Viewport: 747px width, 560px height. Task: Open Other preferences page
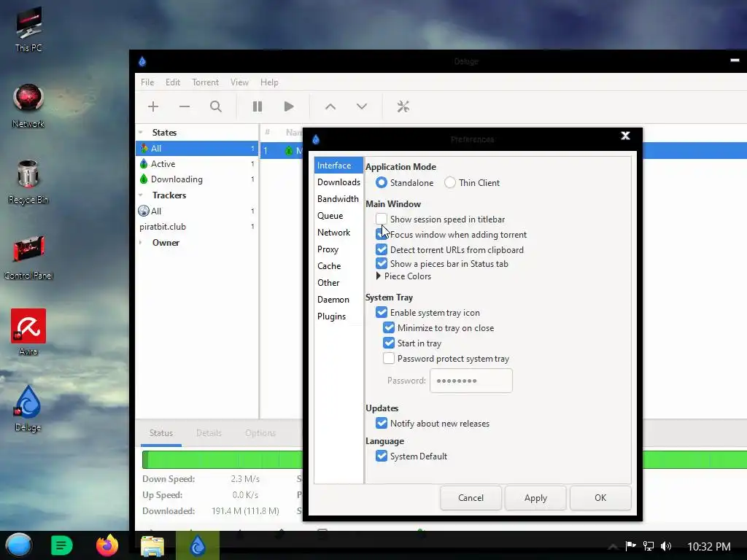[338, 282]
